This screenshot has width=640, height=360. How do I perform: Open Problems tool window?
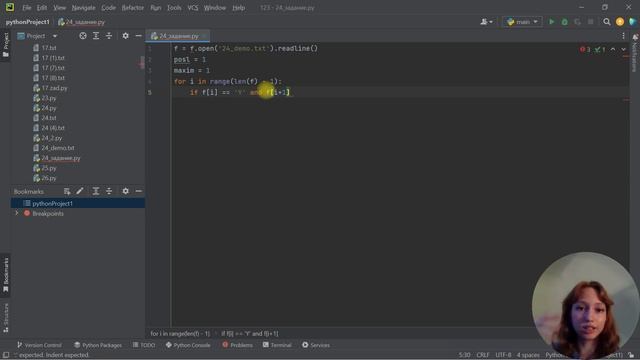pyautogui.click(x=238, y=345)
